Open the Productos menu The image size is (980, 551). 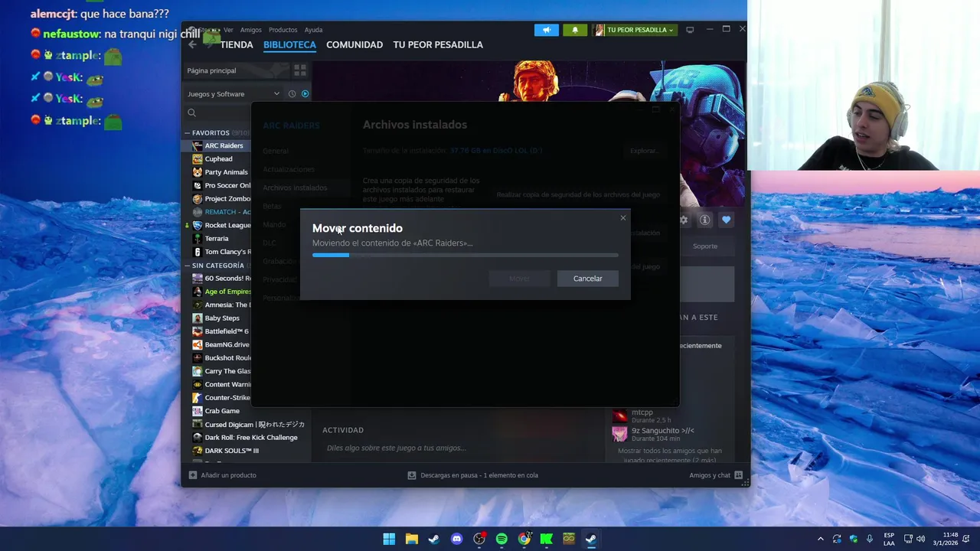[283, 30]
